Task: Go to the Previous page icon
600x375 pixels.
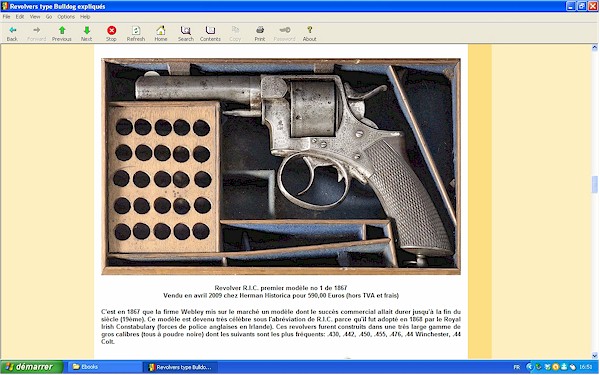Action: pyautogui.click(x=62, y=33)
